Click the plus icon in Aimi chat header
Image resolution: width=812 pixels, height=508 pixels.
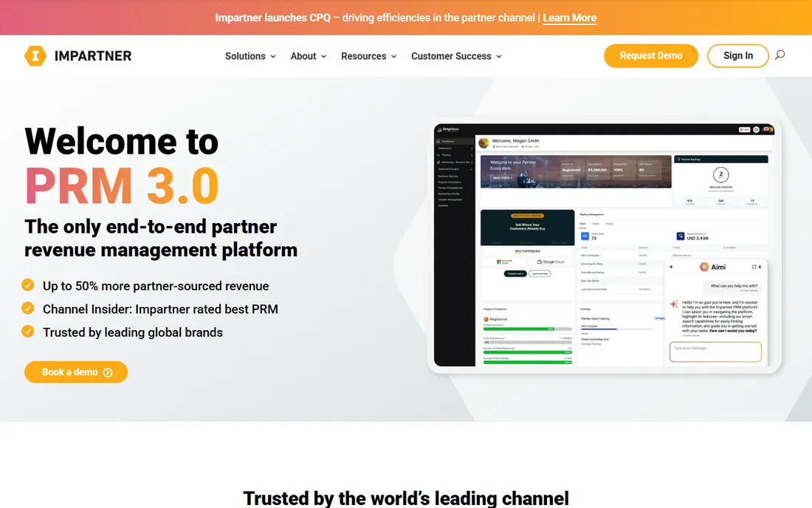pyautogui.click(x=672, y=267)
